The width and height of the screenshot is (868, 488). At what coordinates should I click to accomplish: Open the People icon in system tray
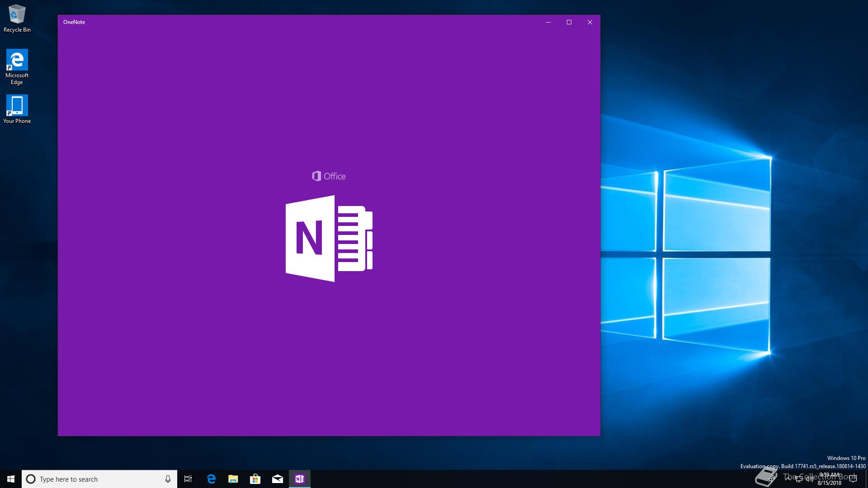[x=771, y=479]
